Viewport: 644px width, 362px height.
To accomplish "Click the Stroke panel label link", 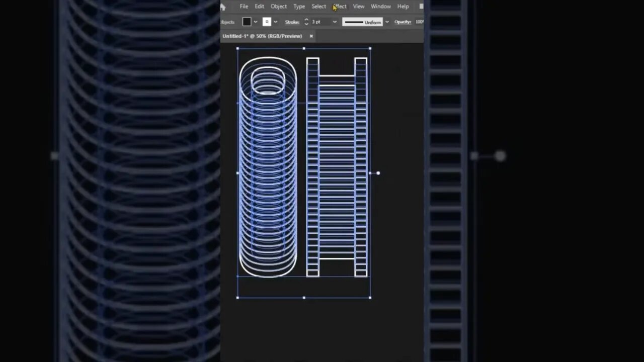I will click(292, 22).
